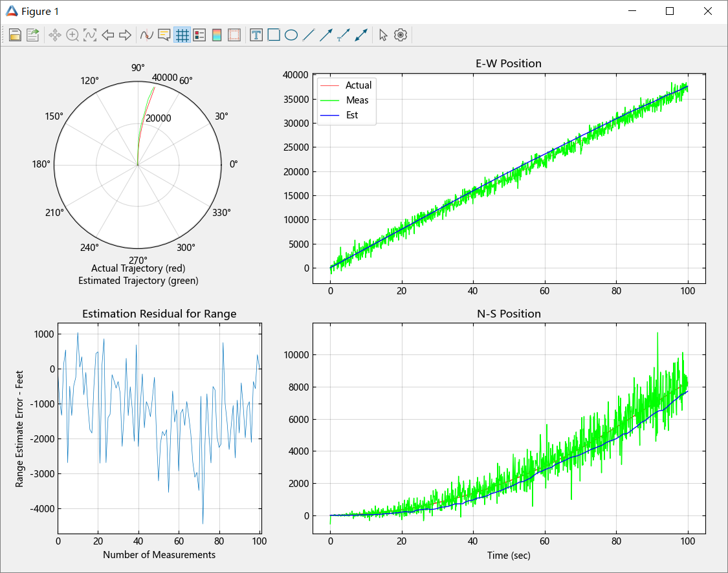This screenshot has height=573, width=728.
Task: Open figure settings gear
Action: 401,36
